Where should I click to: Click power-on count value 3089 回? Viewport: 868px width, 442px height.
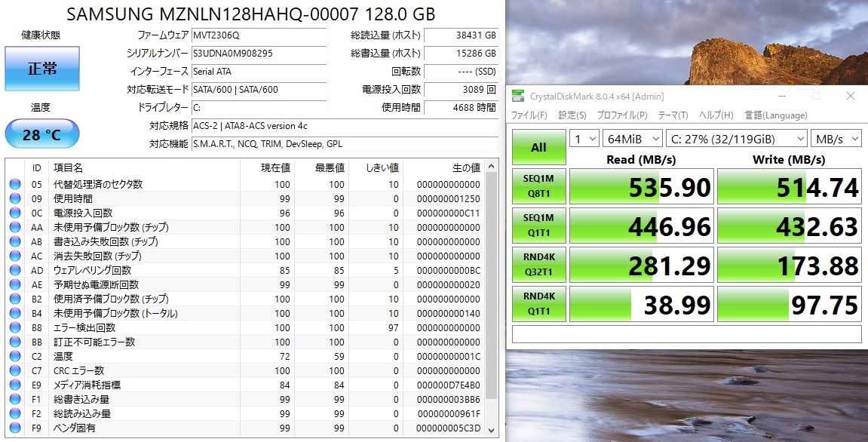(461, 90)
